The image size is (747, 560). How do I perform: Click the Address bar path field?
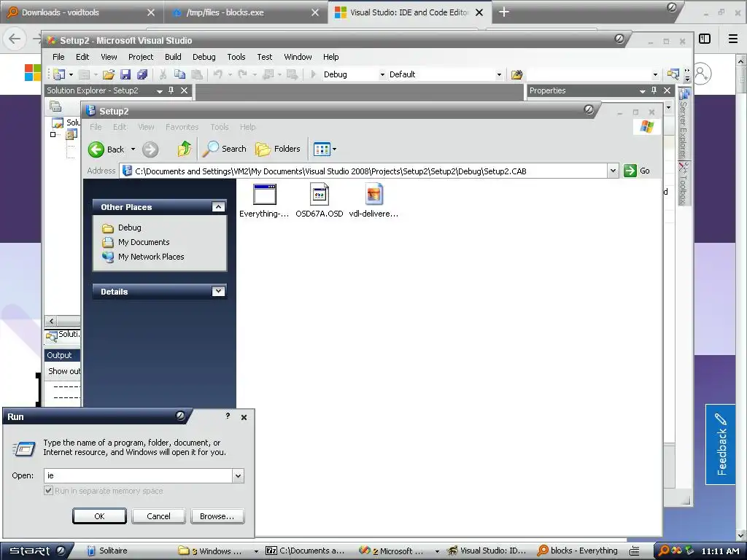tap(365, 171)
